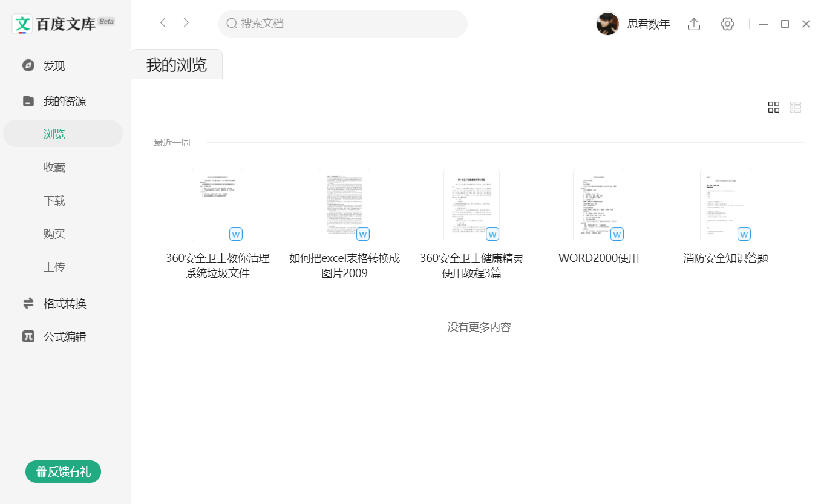Click title text 360安全卫士教你清理系统垃圾文件
Image resolution: width=821 pixels, height=504 pixels.
[x=218, y=266]
